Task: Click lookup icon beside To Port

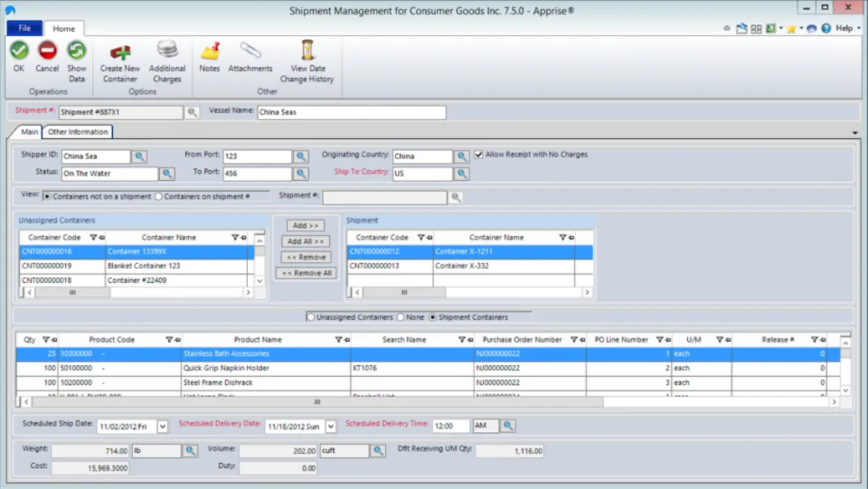Action: (x=302, y=174)
